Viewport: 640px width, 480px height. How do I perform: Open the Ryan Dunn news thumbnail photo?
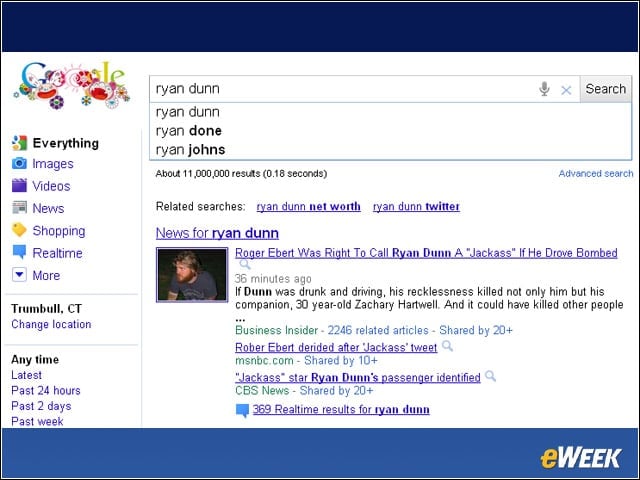click(x=192, y=275)
